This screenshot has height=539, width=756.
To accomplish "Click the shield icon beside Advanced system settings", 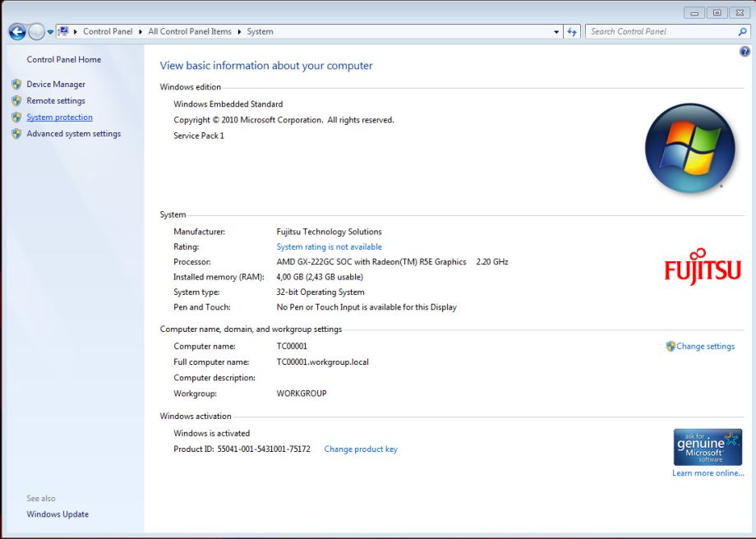I will pyautogui.click(x=16, y=134).
